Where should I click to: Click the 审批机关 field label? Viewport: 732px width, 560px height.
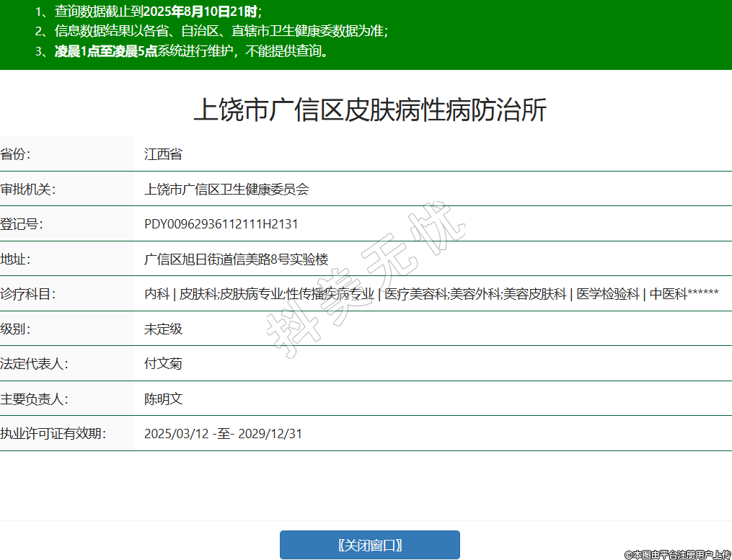click(28, 189)
